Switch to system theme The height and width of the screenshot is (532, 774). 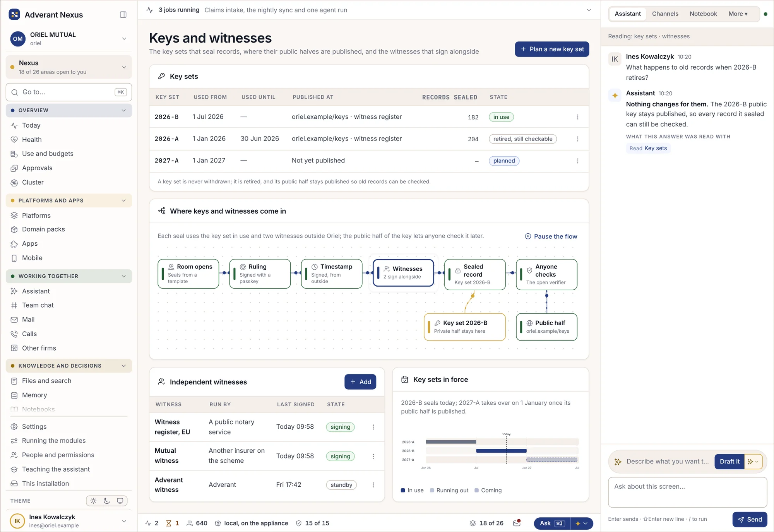point(120,501)
